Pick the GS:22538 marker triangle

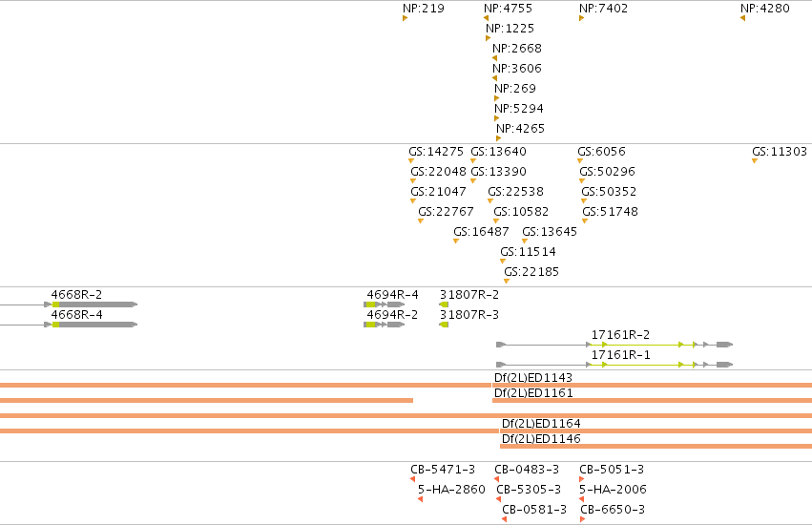490,201
